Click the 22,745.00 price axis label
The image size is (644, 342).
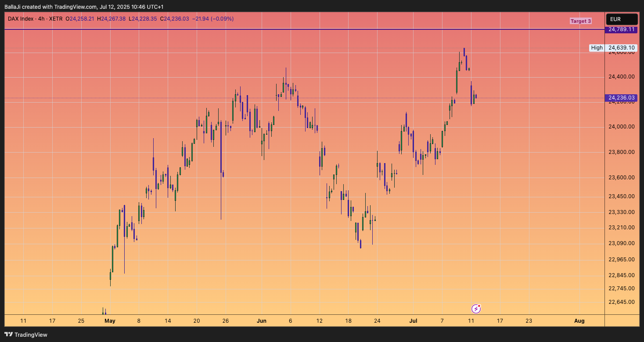click(x=622, y=289)
